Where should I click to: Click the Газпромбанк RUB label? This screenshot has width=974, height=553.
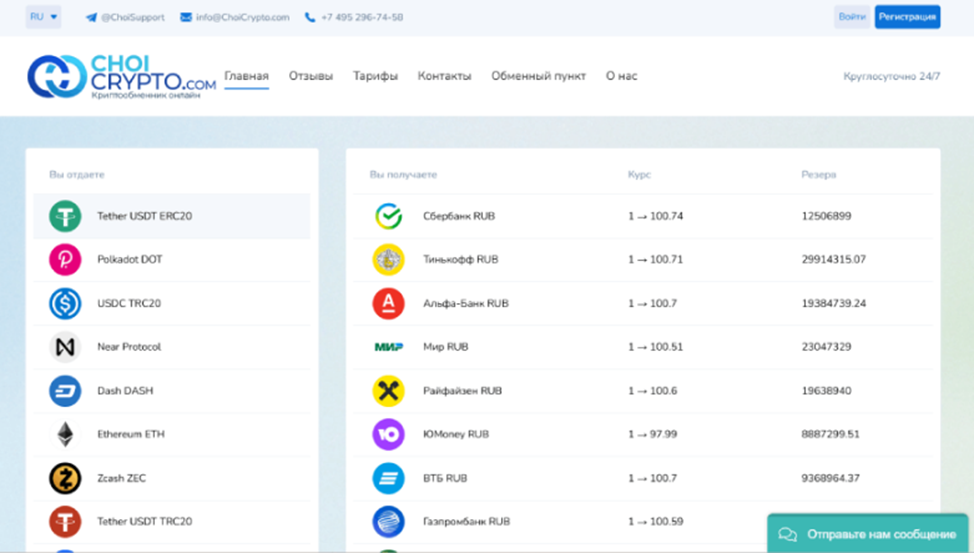(467, 522)
